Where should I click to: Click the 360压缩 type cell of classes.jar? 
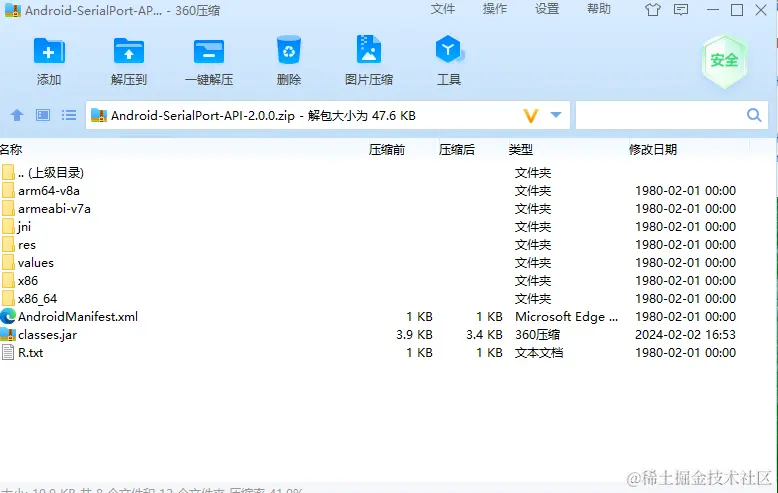click(537, 335)
